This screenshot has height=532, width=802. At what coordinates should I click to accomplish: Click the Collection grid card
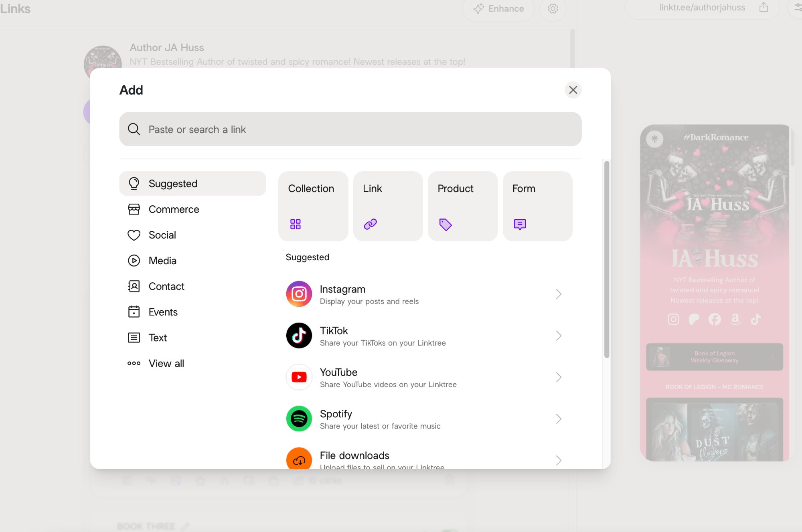[313, 206]
